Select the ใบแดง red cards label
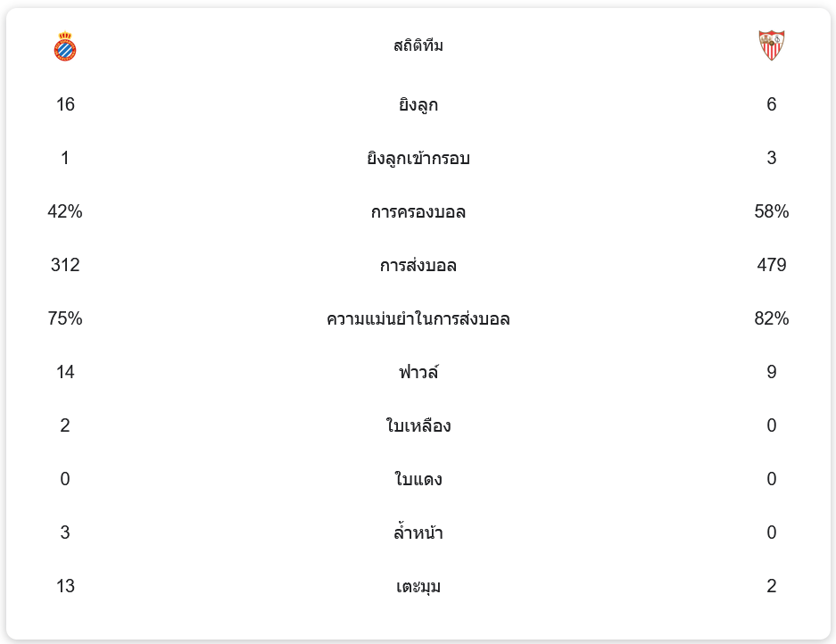Image resolution: width=836 pixels, height=644 pixels. click(418, 480)
